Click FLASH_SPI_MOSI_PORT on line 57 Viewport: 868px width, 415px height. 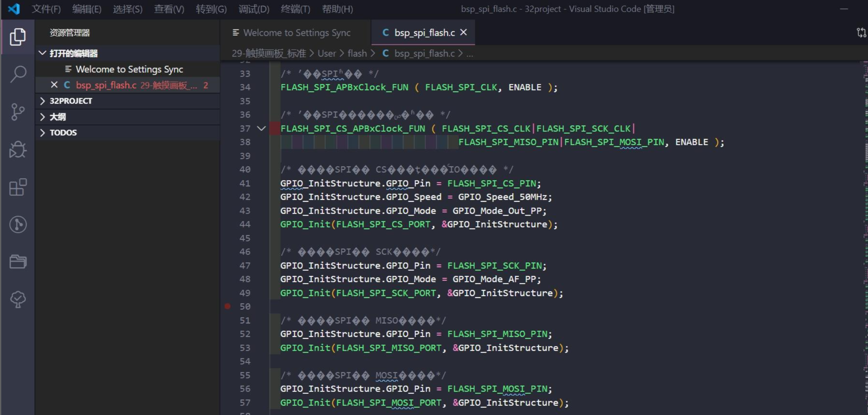coord(388,402)
